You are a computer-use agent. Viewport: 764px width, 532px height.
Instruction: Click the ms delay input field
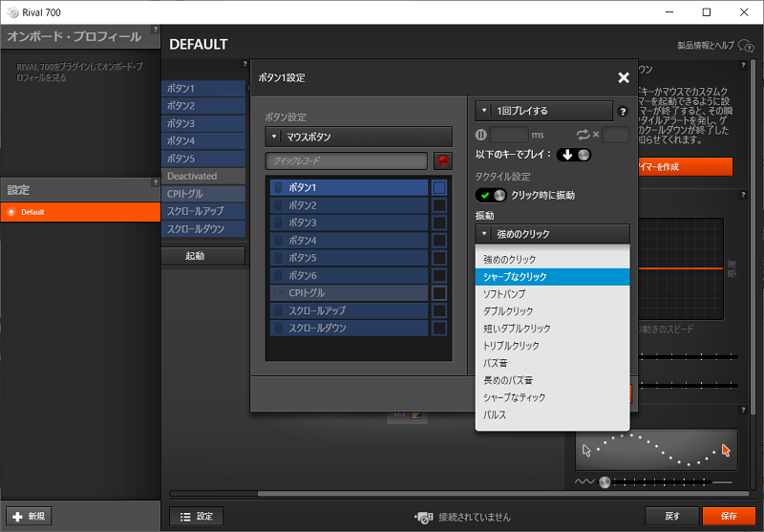point(509,135)
